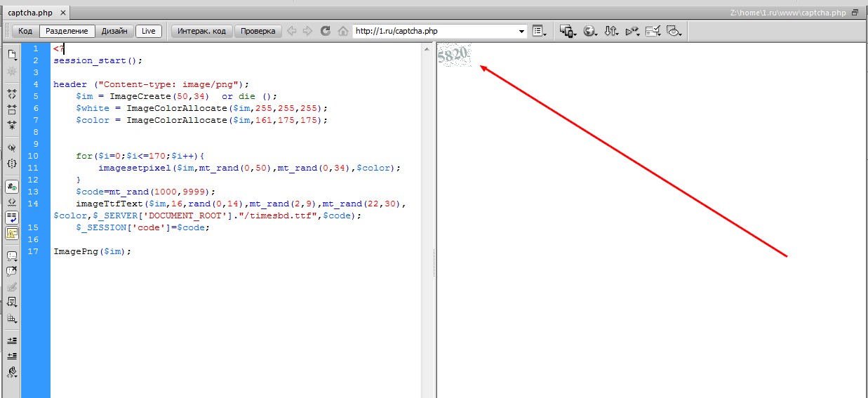The width and height of the screenshot is (868, 398).
Task: Toggle Word Wrap in the coding toolbar
Action: (12, 218)
